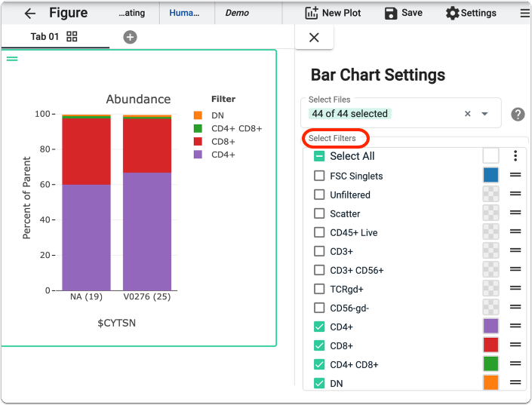Click the CD3+ row reorder handle
This screenshot has height=405, width=532.
515,250
